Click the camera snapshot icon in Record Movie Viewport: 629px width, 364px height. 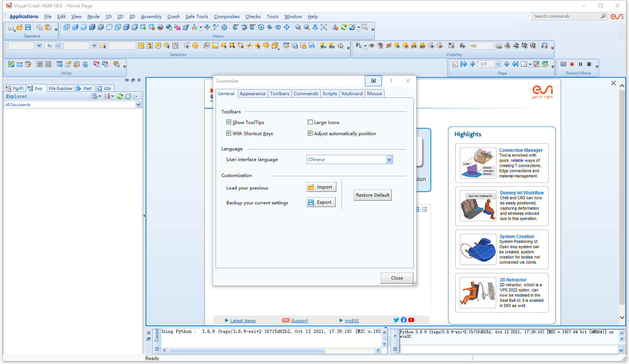click(x=563, y=64)
